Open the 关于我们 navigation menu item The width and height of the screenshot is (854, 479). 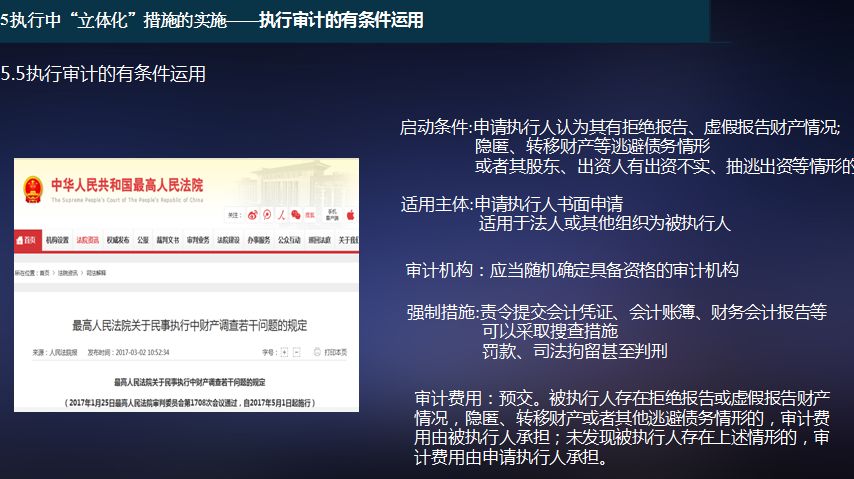click(x=349, y=240)
